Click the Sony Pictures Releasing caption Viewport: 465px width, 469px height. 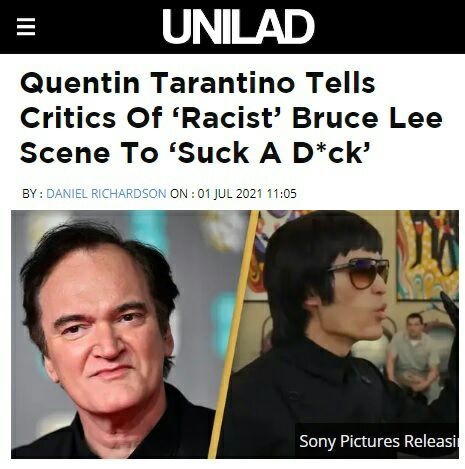(x=378, y=441)
